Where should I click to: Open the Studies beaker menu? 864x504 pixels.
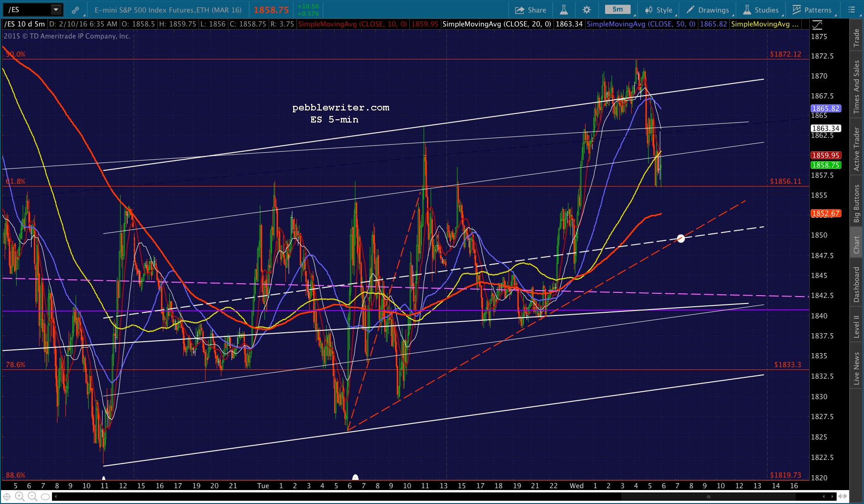point(761,10)
